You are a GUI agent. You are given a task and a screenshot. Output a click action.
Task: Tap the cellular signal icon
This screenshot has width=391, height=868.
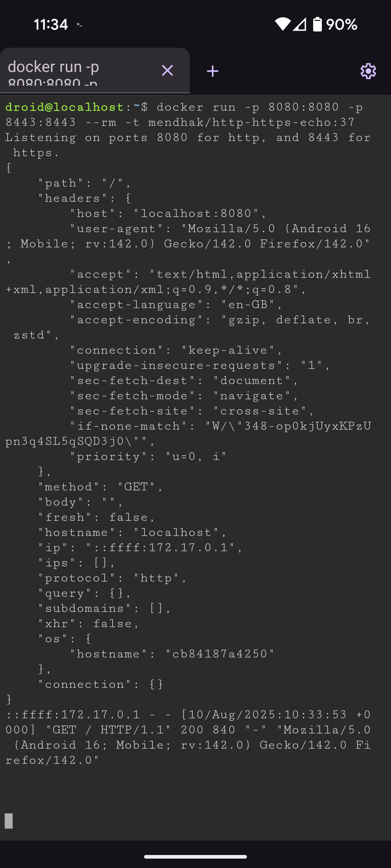tap(300, 25)
